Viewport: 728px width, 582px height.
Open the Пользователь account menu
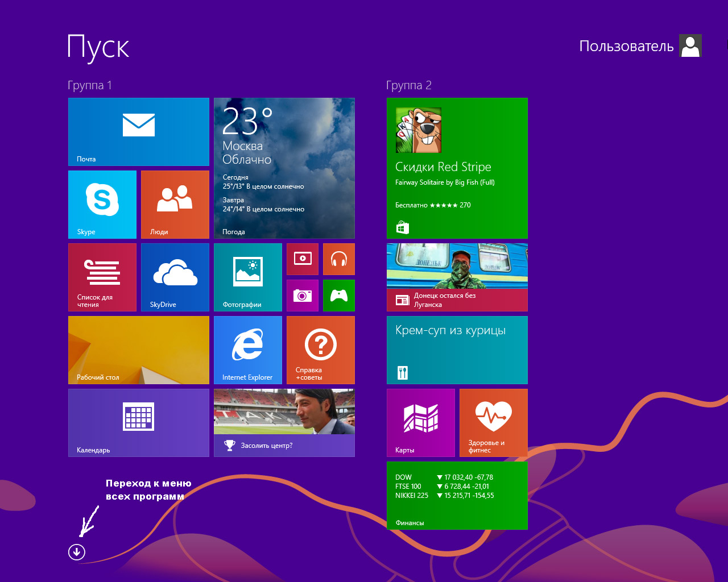tap(640, 45)
